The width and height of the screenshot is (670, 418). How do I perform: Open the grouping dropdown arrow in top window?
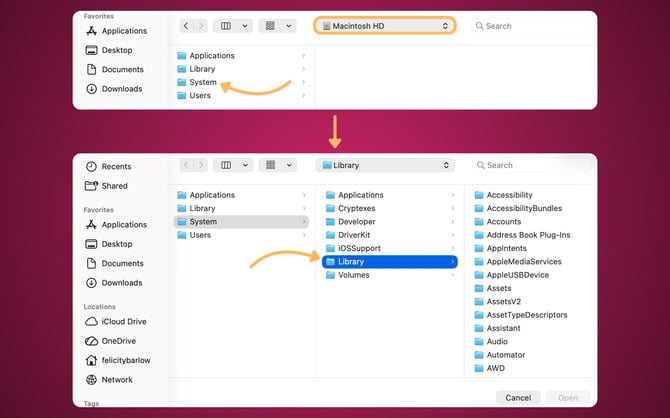coord(289,26)
